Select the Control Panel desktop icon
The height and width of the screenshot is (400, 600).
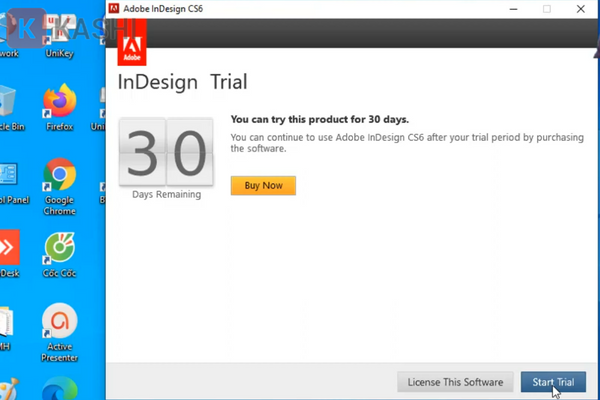(x=8, y=178)
